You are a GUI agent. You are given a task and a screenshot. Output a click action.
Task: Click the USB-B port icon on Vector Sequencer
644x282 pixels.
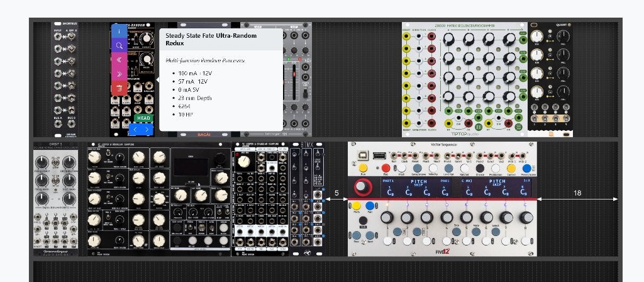click(x=363, y=155)
